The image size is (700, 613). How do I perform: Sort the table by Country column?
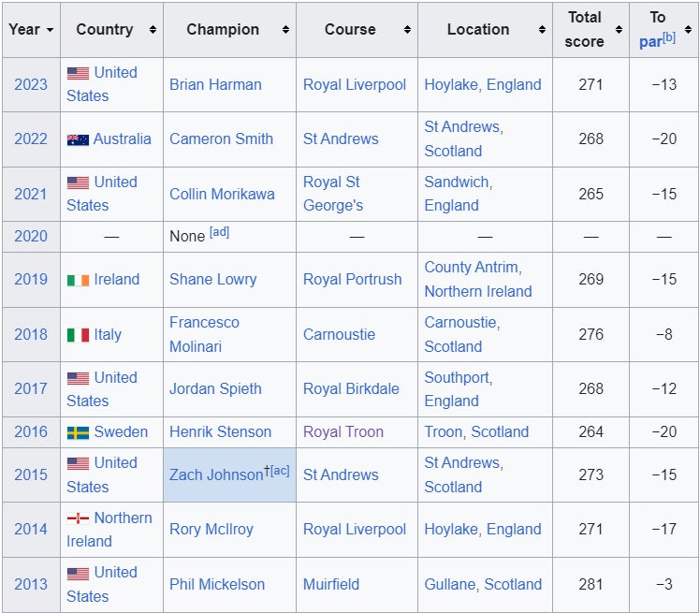coord(153,30)
